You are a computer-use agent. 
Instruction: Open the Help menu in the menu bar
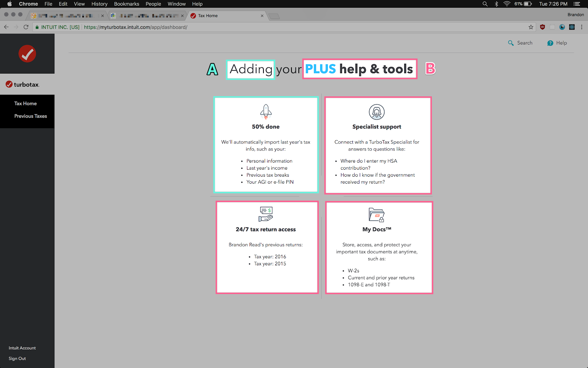click(197, 4)
